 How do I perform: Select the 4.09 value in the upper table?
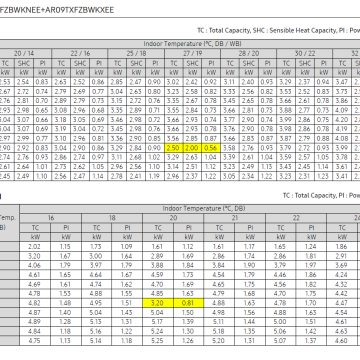pyautogui.click(x=343, y=110)
